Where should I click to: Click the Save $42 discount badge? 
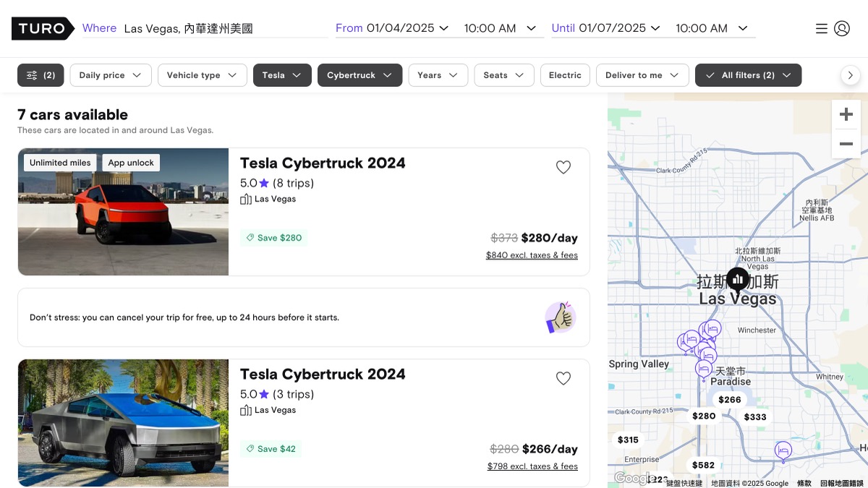[271, 449]
